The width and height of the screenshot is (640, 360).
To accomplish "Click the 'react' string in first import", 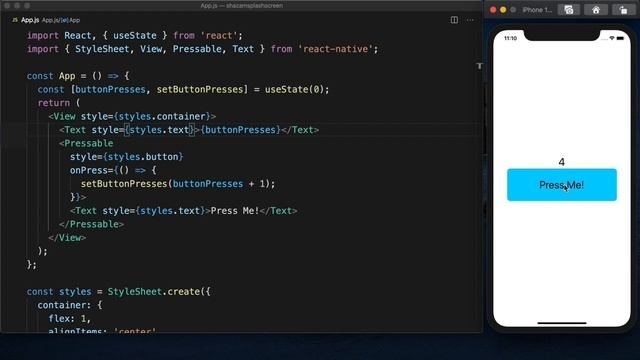I will pos(219,36).
